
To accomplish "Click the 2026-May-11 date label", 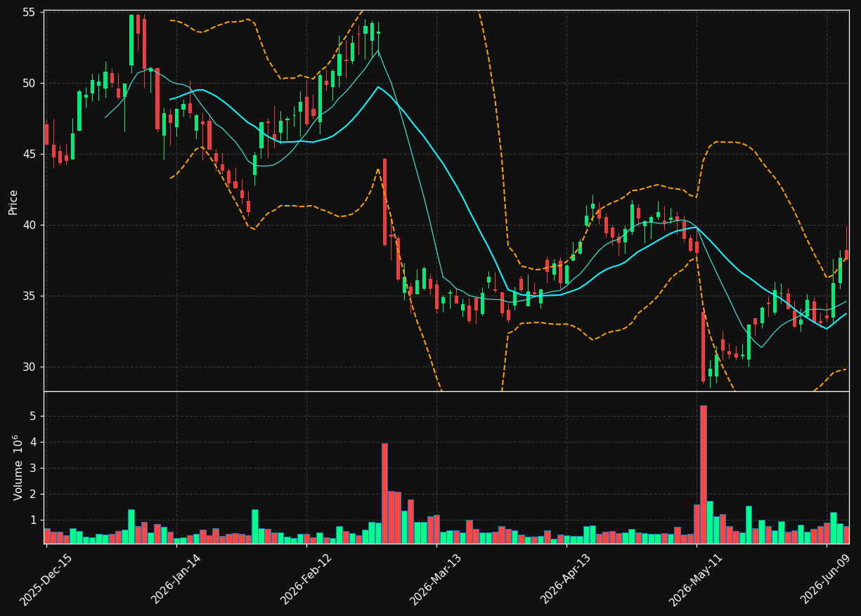I will click(696, 579).
